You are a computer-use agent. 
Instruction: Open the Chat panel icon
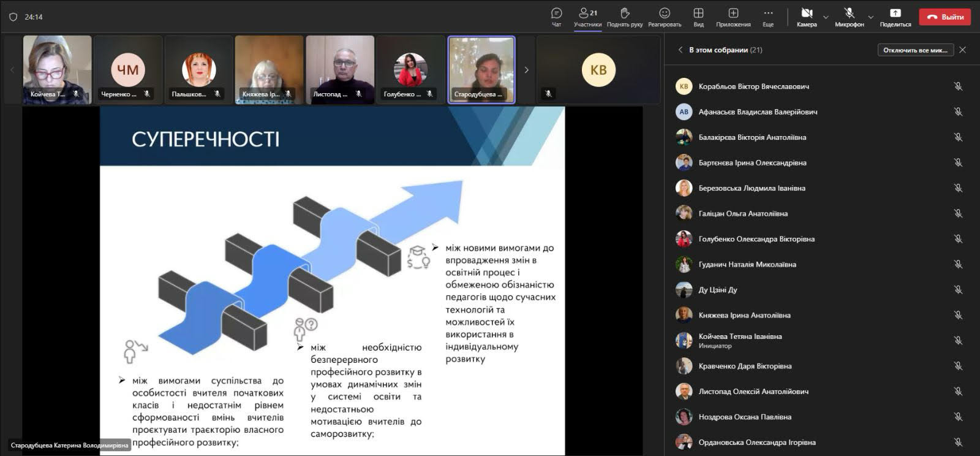(x=556, y=13)
